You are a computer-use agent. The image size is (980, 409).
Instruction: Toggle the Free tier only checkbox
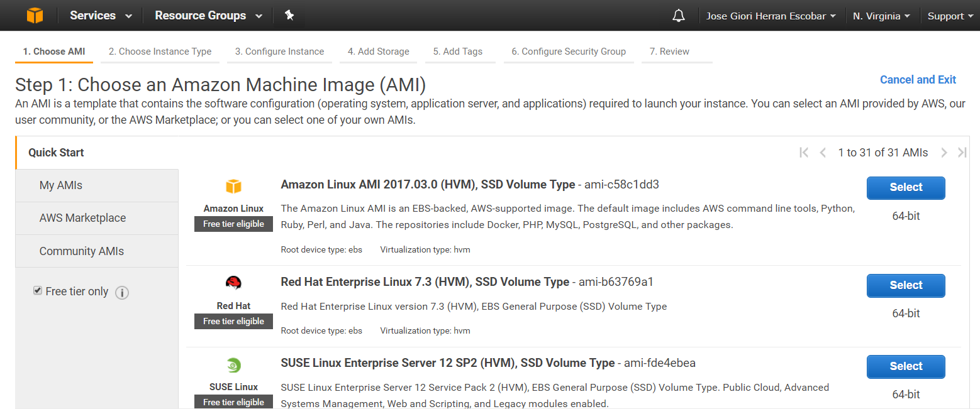tap(38, 291)
